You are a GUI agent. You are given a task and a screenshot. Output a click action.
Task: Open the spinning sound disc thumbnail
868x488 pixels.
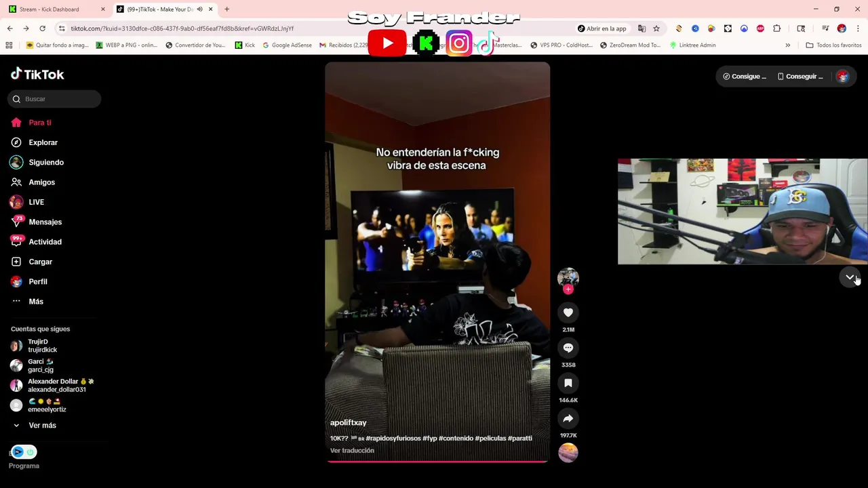tap(568, 452)
